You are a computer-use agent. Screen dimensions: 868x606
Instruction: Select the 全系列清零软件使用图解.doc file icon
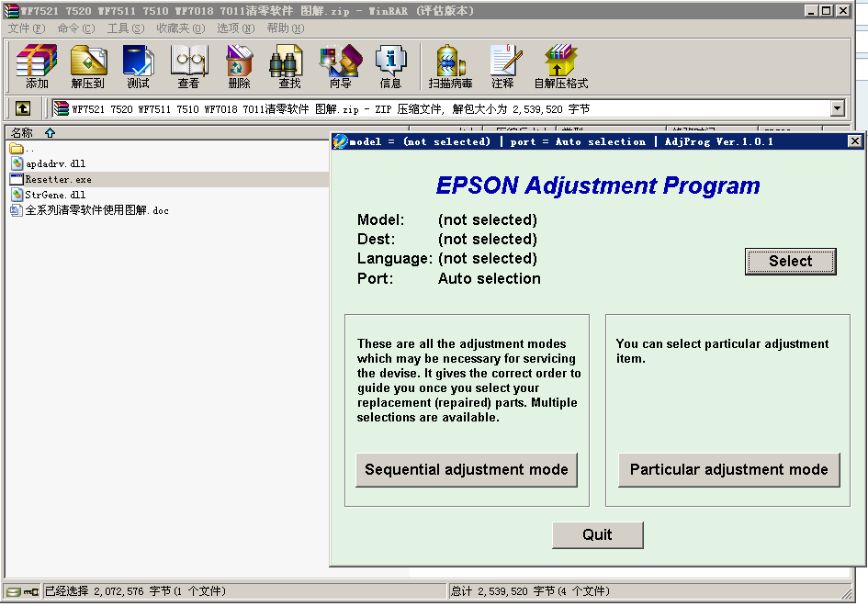click(17, 209)
